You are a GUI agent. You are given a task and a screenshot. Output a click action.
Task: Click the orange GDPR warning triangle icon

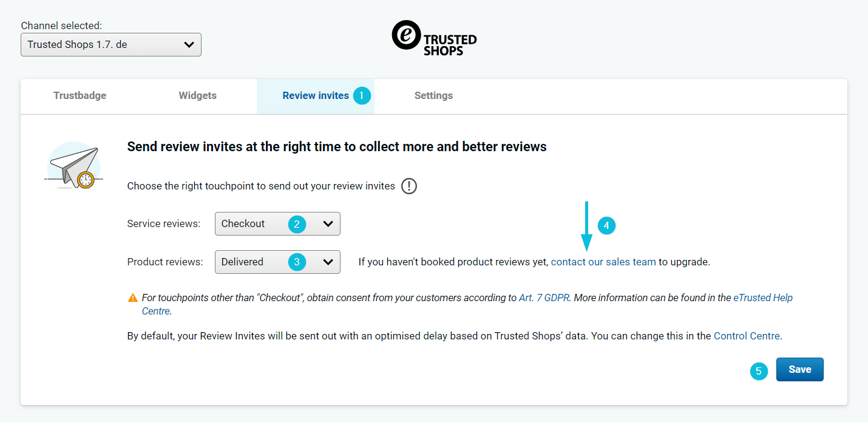pos(132,298)
